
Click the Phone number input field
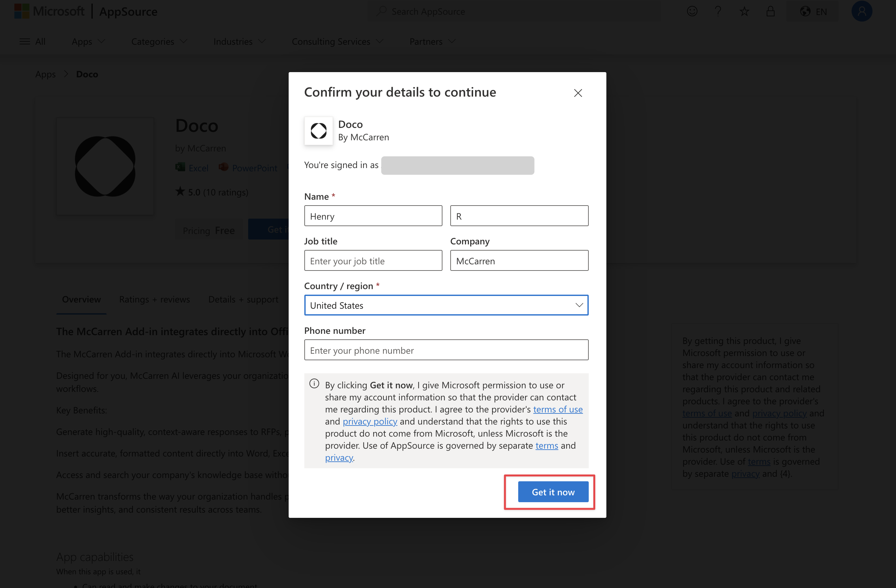(x=446, y=350)
